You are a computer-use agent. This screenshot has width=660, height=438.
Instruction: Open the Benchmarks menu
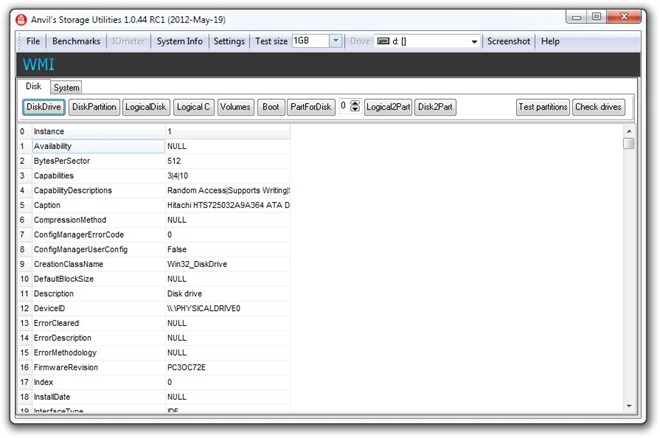[x=76, y=41]
